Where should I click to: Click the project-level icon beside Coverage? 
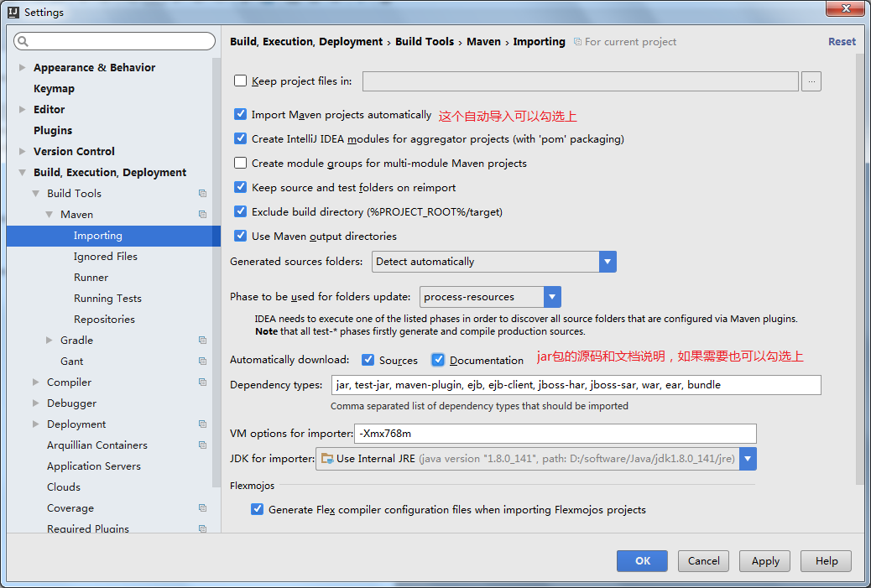[x=202, y=508]
